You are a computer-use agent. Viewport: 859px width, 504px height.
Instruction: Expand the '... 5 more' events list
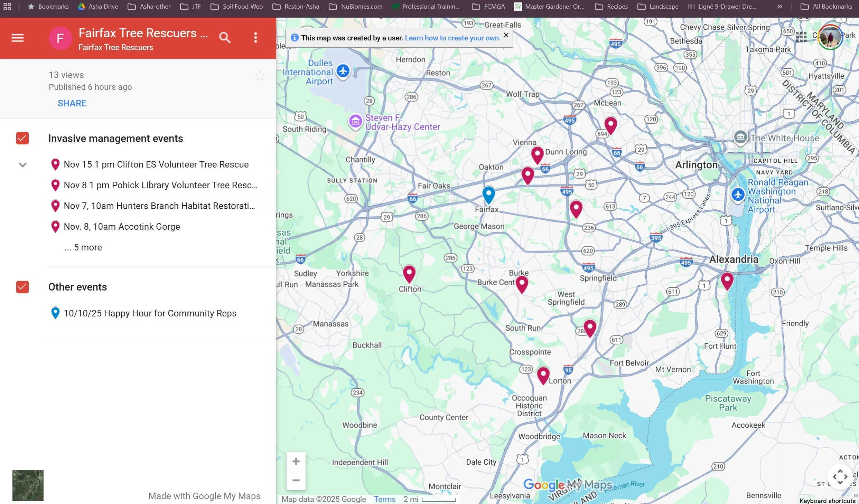pos(83,247)
